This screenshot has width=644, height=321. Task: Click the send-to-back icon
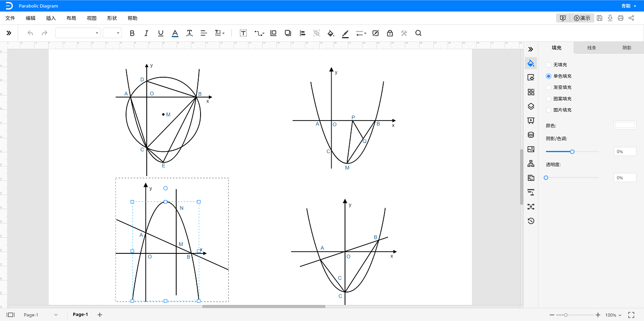[288, 33]
